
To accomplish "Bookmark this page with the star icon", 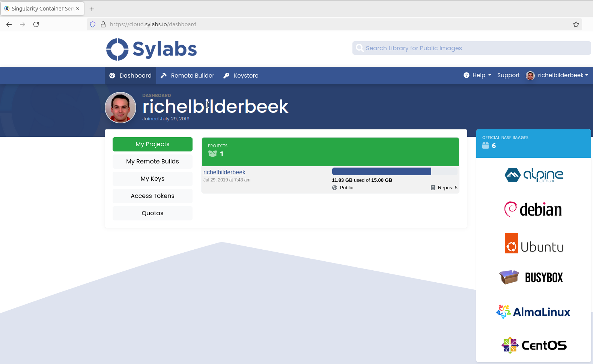I will tap(576, 24).
